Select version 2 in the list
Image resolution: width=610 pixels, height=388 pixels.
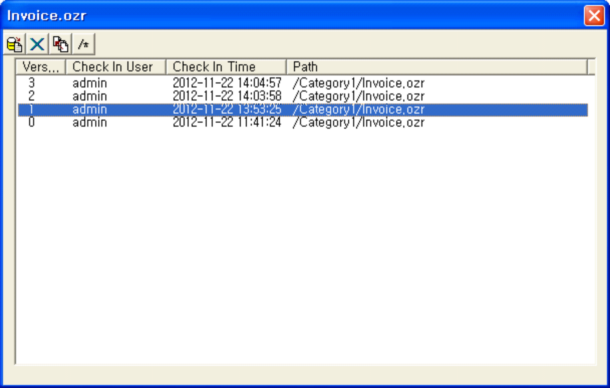click(x=32, y=96)
